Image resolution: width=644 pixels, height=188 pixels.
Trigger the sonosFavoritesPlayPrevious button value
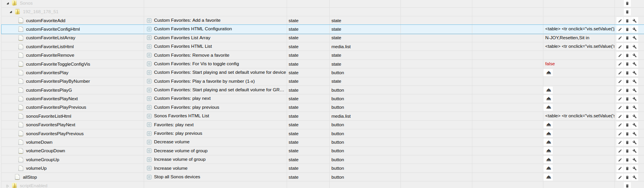point(548,134)
